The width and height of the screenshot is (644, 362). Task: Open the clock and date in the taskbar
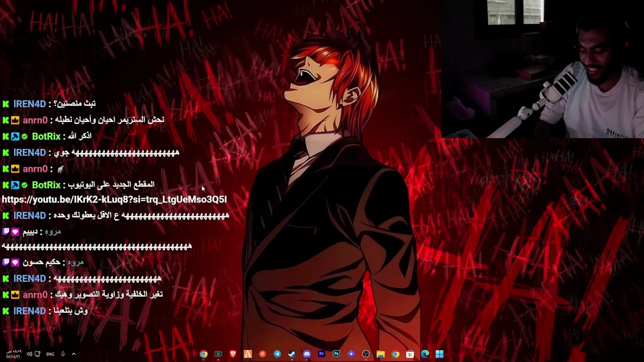pos(14,354)
